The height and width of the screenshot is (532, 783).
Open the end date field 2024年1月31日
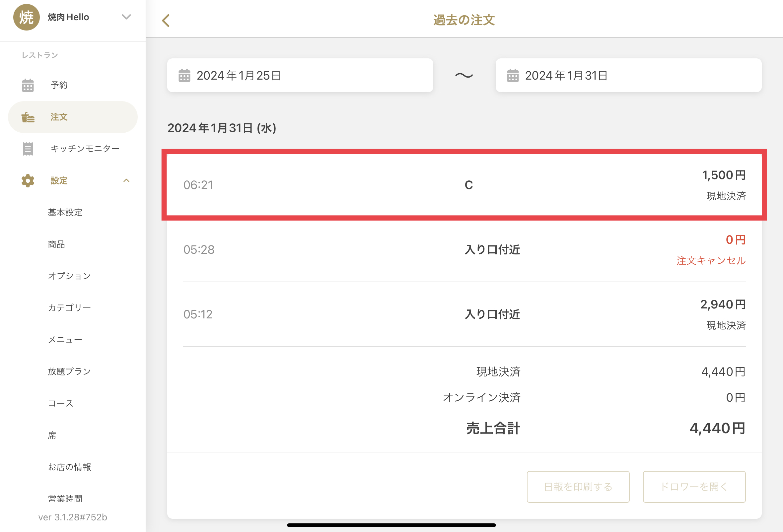coord(628,75)
